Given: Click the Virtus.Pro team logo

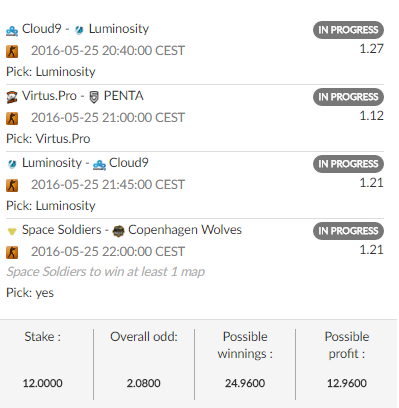Looking at the screenshot, I should 12,97.
